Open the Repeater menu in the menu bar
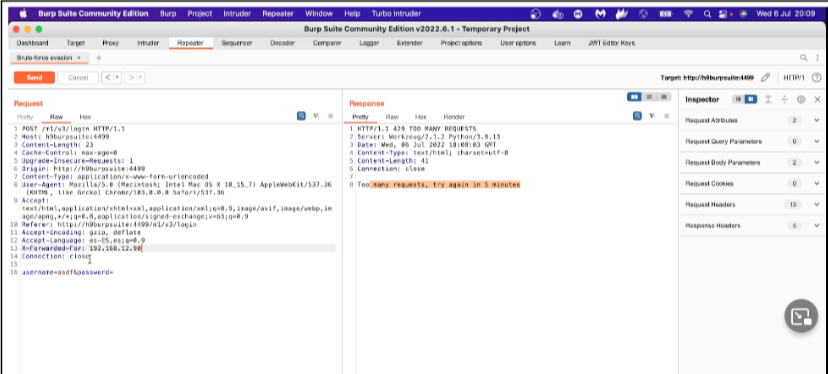Screen dimensions: 828x374 click(278, 14)
